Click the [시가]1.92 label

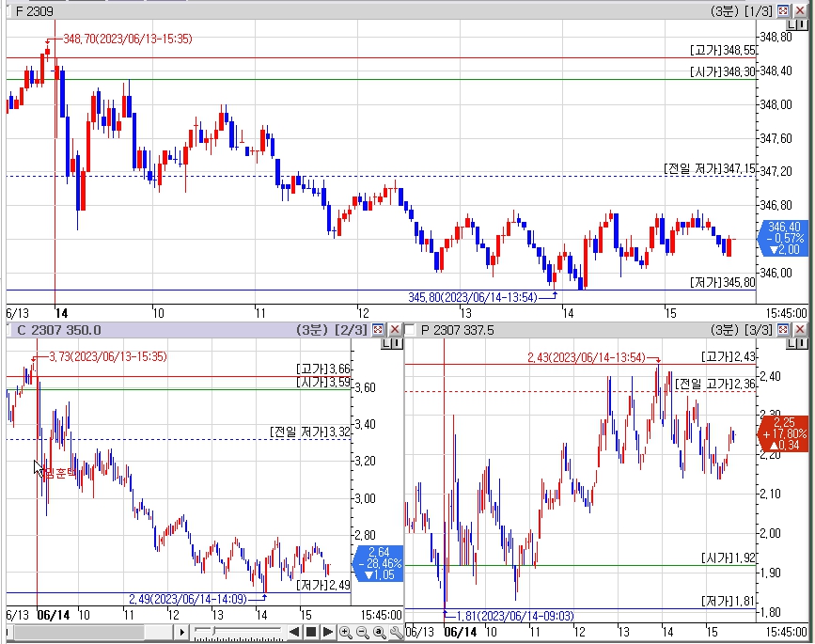(729, 558)
